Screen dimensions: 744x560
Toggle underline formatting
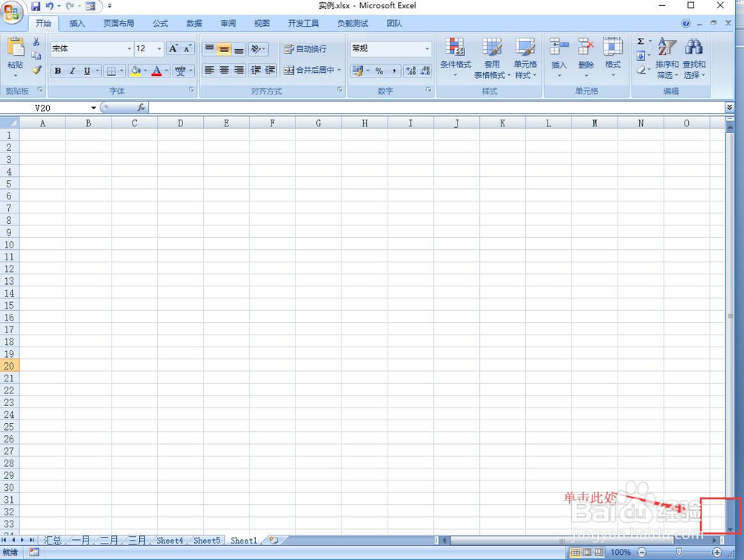pyautogui.click(x=87, y=71)
